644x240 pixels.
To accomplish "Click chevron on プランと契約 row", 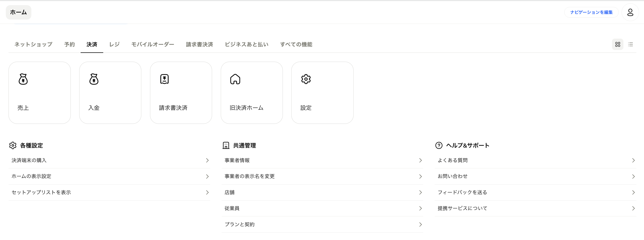I will point(421,225).
